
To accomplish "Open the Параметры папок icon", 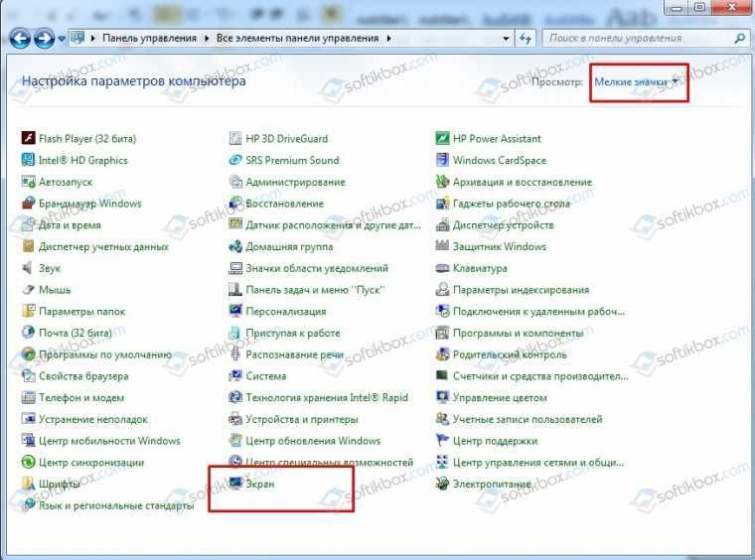I will point(29,311).
